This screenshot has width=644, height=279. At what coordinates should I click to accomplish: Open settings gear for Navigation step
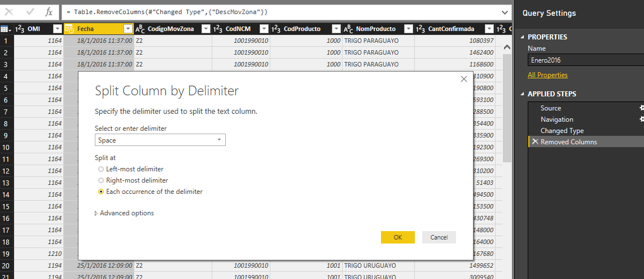(642, 119)
